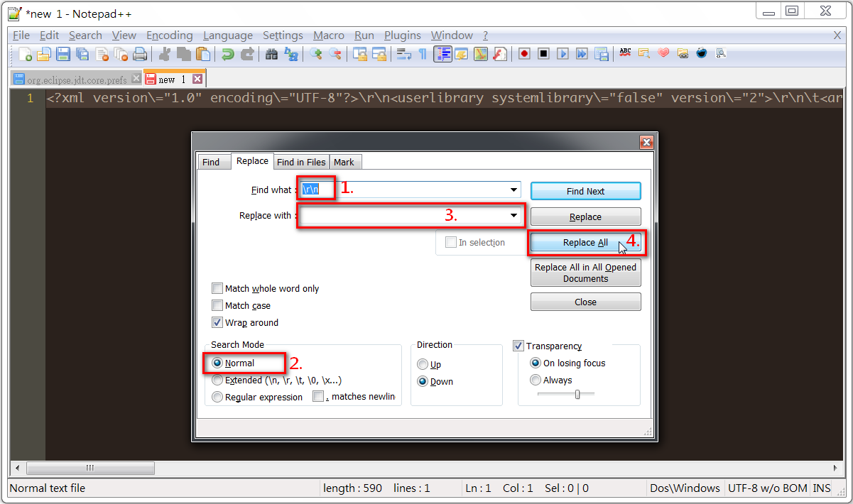This screenshot has width=853, height=504.
Task: Click the horizontal scrollbar thumb
Action: pyautogui.click(x=90, y=468)
